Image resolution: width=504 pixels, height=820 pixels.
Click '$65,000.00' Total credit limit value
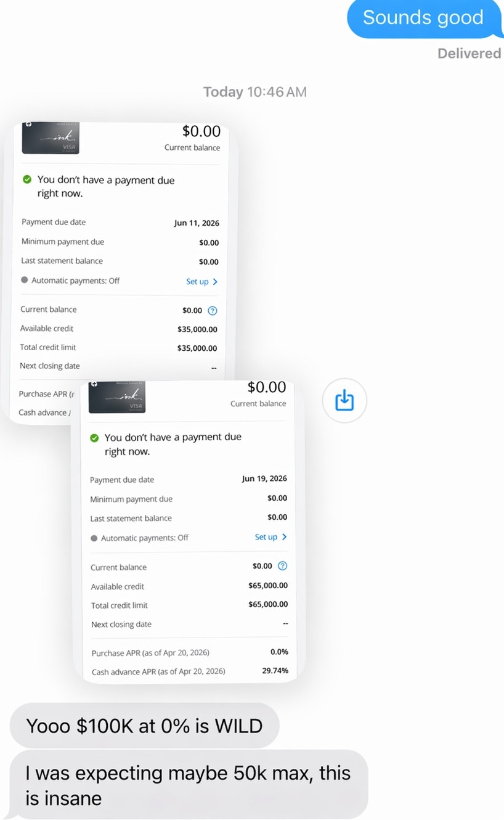[x=268, y=604]
